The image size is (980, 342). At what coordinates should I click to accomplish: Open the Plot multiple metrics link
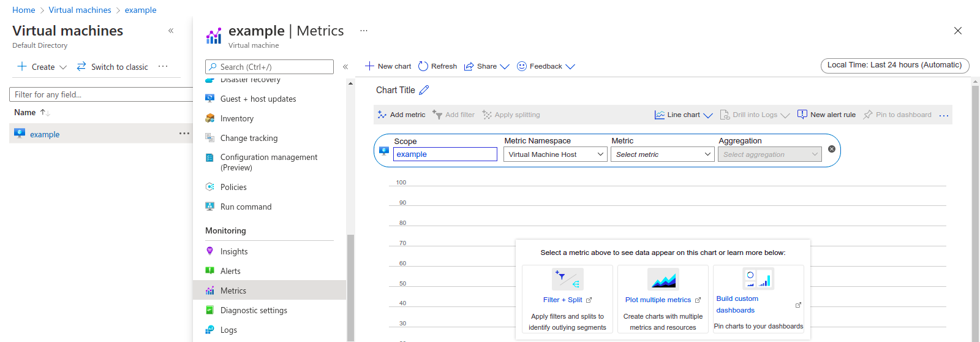pyautogui.click(x=663, y=300)
